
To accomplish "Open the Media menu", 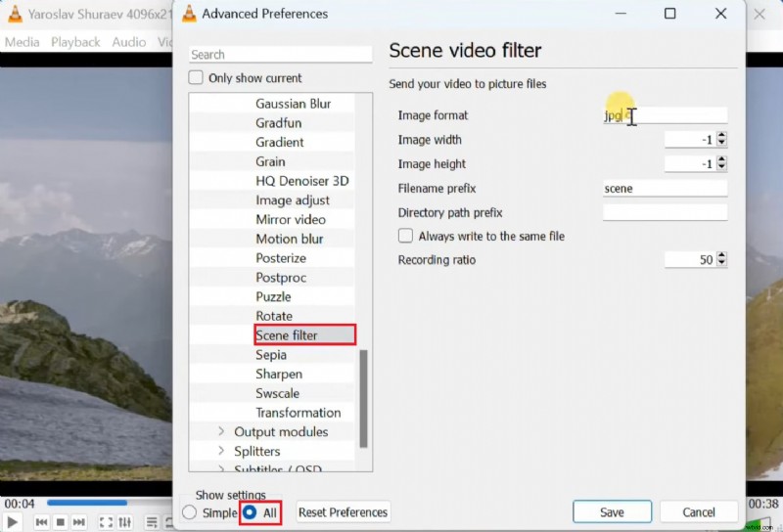I will tap(22, 42).
